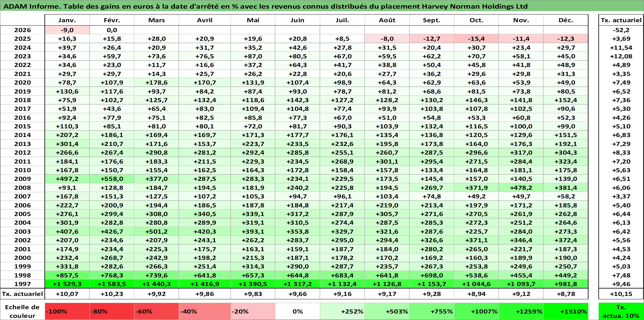
Task: Click the +87,0 cell for May 2023
Action: point(253,56)
